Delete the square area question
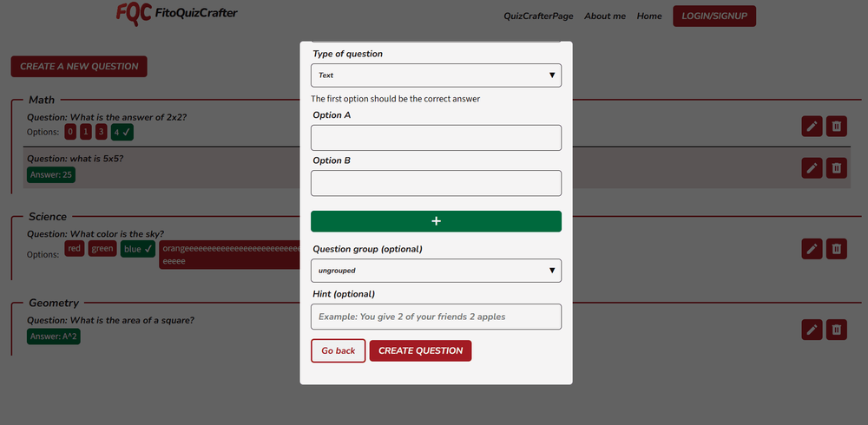 pyautogui.click(x=837, y=330)
